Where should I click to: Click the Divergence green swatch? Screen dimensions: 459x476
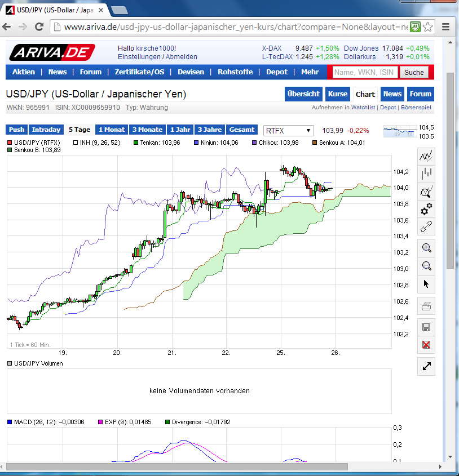tap(167, 422)
